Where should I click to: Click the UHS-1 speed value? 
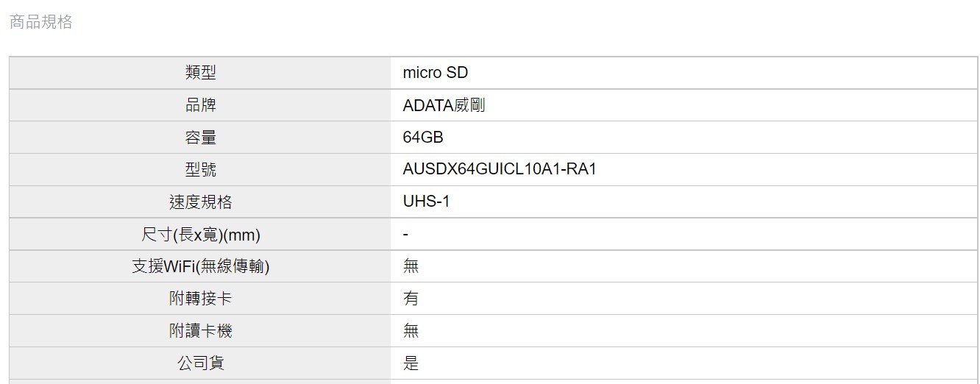click(426, 202)
